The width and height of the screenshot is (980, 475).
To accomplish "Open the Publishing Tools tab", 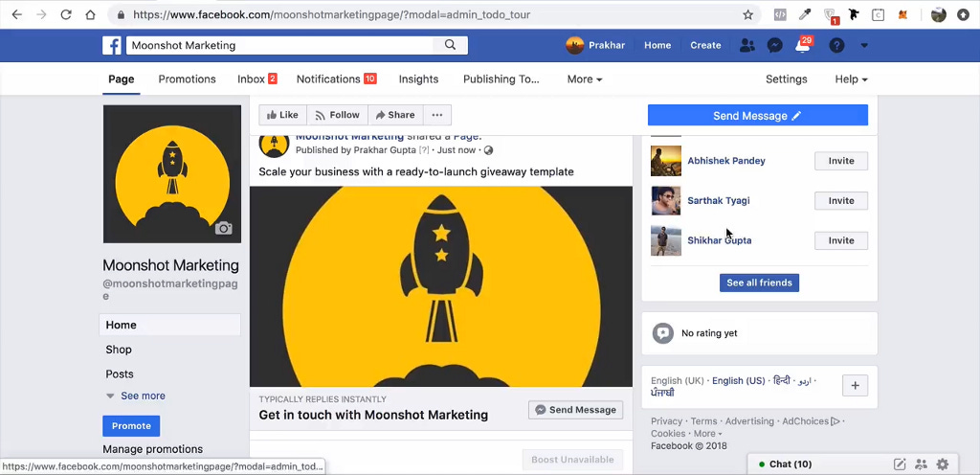I will click(501, 79).
